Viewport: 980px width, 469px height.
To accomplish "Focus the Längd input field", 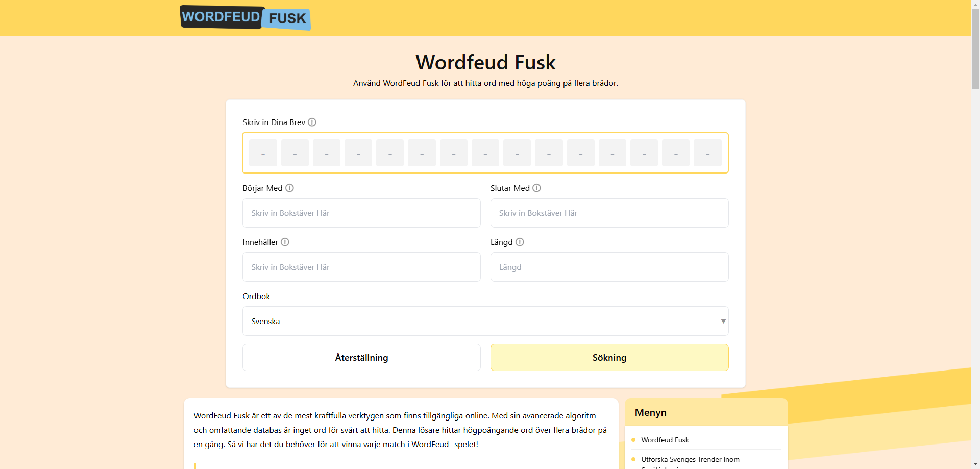I will pos(609,267).
